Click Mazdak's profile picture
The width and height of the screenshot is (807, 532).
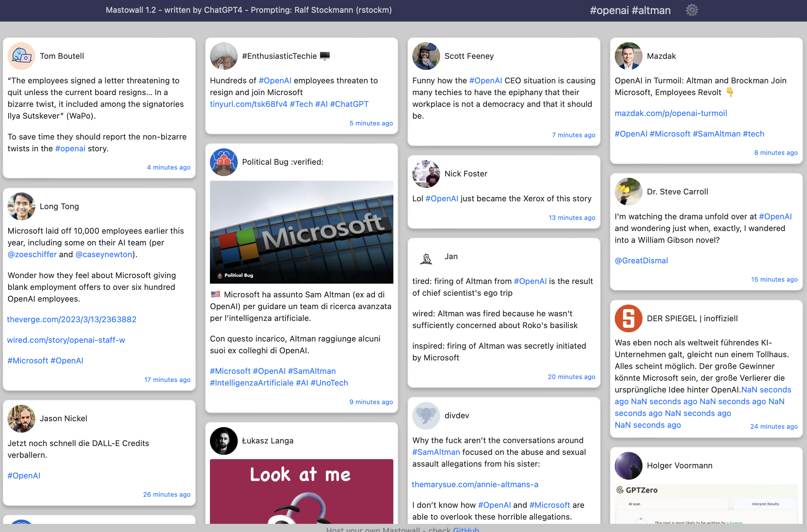coord(628,56)
